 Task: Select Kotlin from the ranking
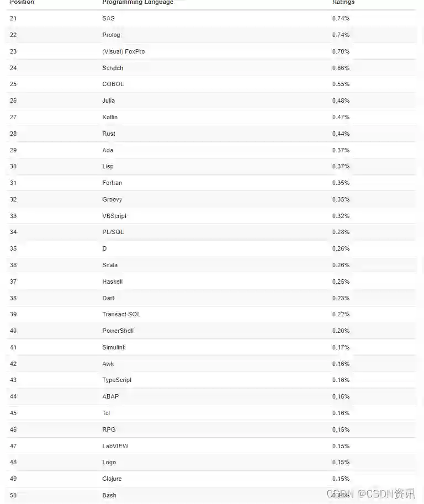[x=110, y=117]
